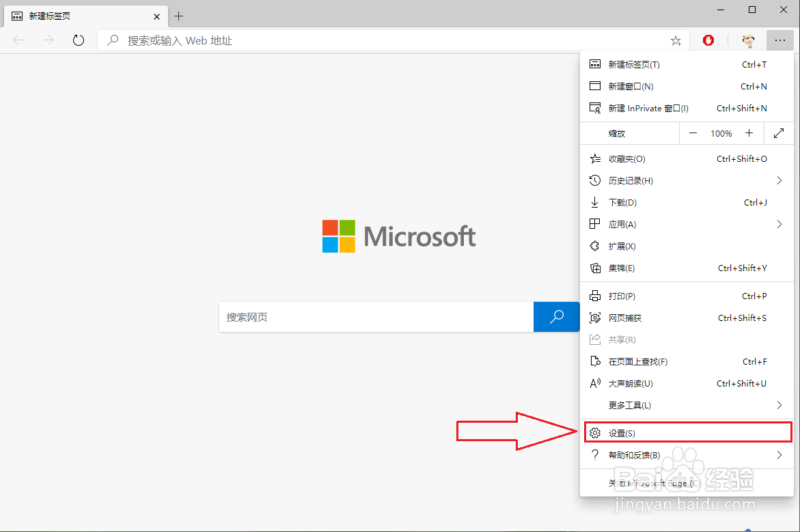800x532 pixels.
Task: Click the read aloud A icon
Action: click(595, 384)
